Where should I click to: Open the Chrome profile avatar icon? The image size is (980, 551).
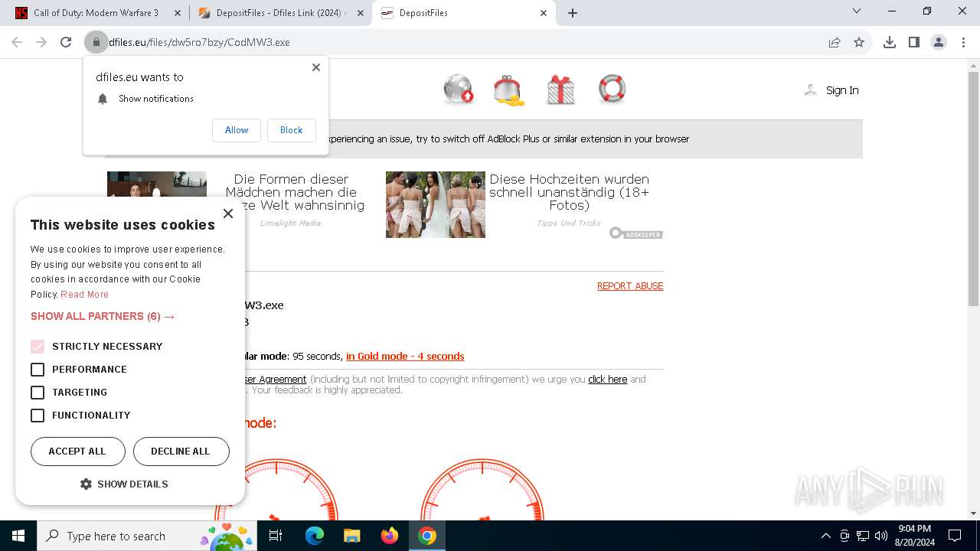click(x=939, y=42)
